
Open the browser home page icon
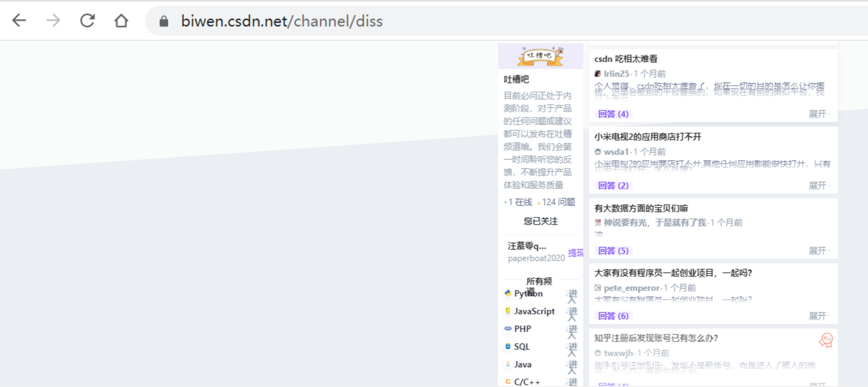click(121, 21)
